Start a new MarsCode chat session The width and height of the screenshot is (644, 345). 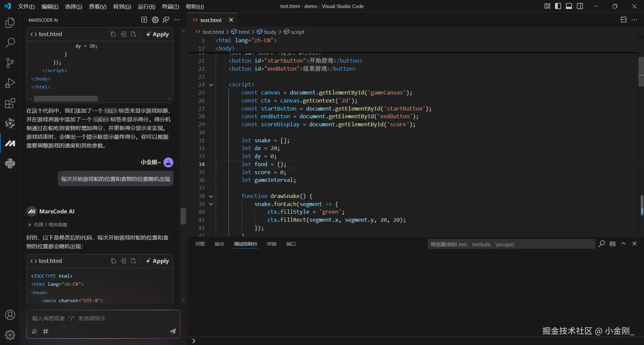(144, 20)
